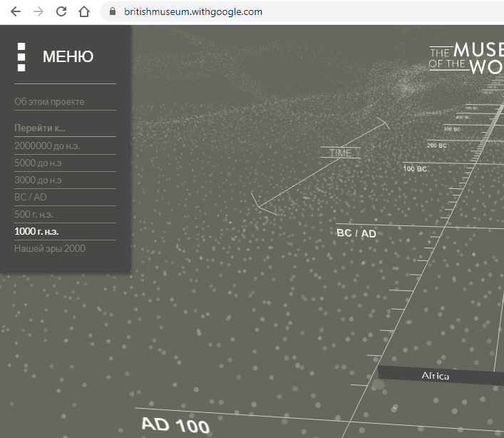
Task: Go back using the browser back arrow
Action: tap(16, 12)
